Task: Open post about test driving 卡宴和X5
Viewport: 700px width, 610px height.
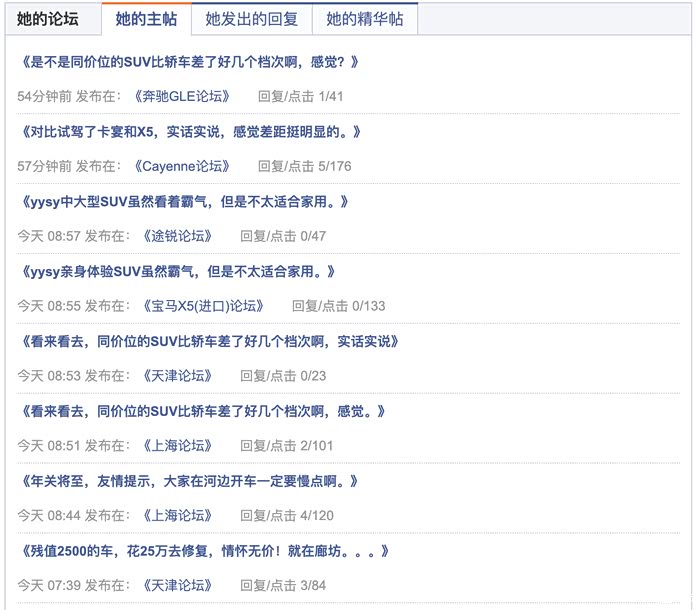Action: [x=190, y=132]
